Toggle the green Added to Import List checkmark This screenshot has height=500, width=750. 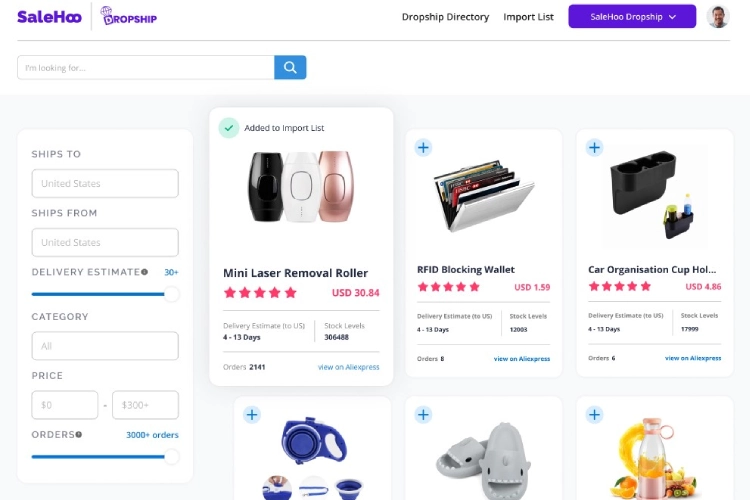pos(229,128)
